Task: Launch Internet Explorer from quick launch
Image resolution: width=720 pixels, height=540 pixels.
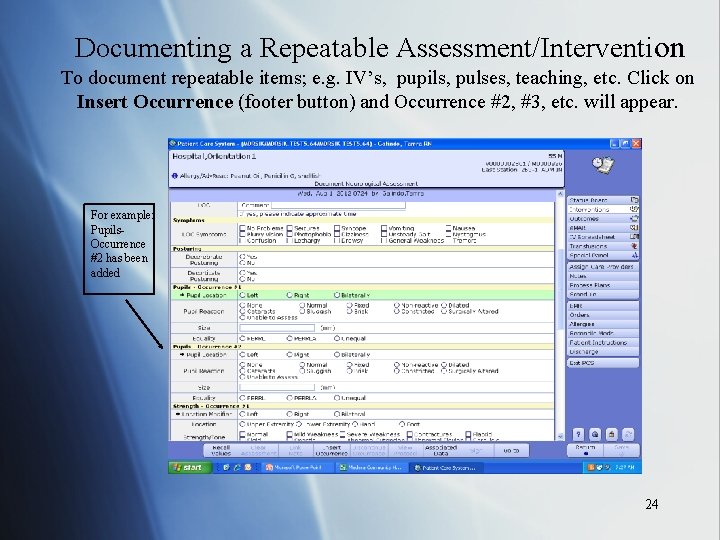Action: (x=237, y=467)
